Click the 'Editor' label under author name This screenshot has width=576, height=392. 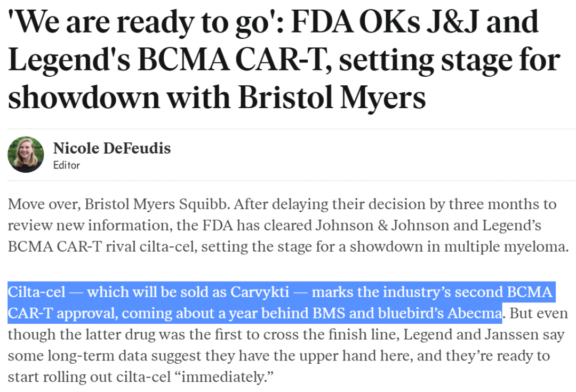[x=67, y=165]
